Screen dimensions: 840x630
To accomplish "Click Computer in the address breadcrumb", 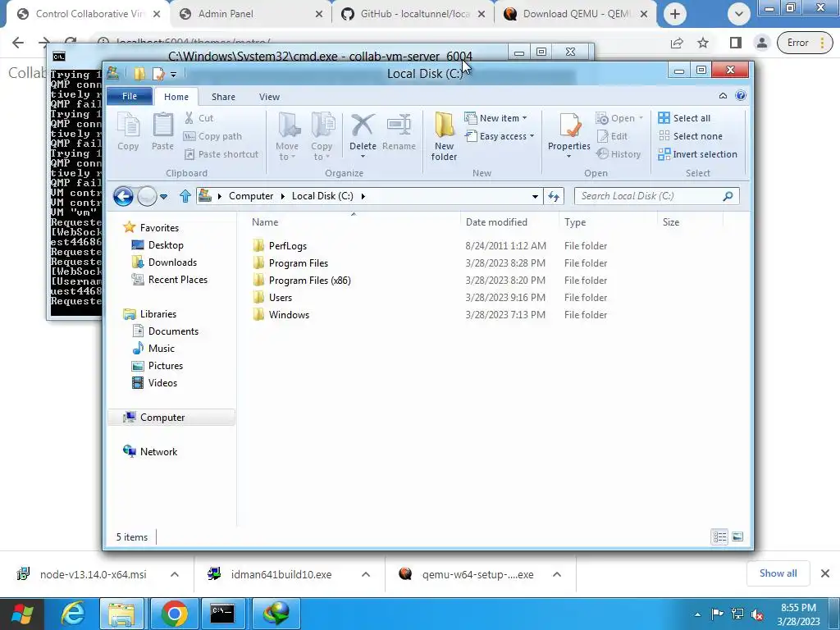I will pyautogui.click(x=251, y=196).
